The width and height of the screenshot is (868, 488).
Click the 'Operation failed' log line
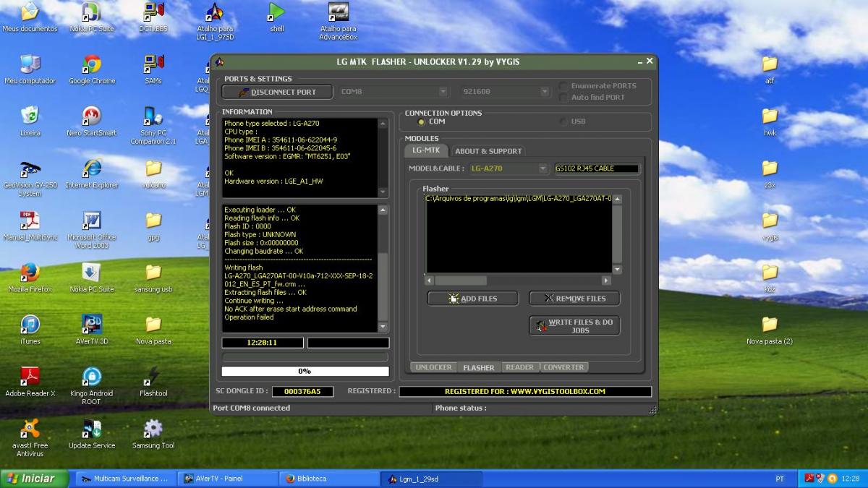click(x=249, y=317)
